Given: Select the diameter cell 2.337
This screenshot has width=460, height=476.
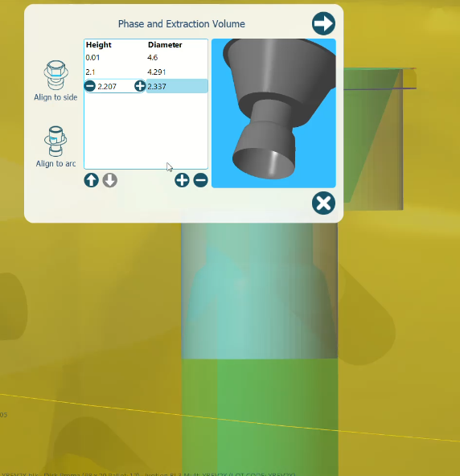Looking at the screenshot, I should [x=177, y=87].
